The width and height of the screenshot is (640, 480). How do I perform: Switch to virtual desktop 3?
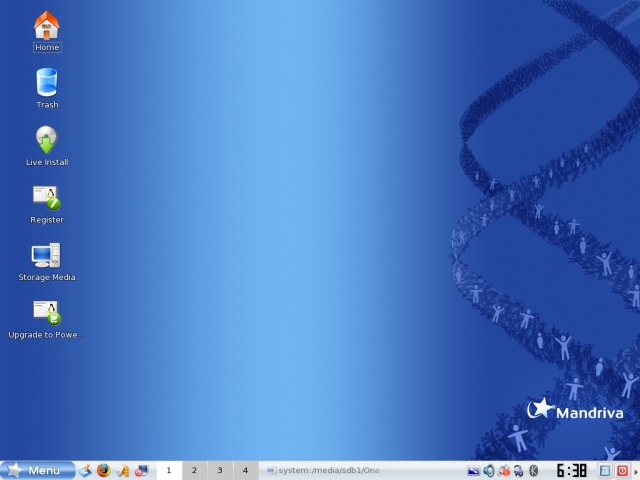coord(220,470)
